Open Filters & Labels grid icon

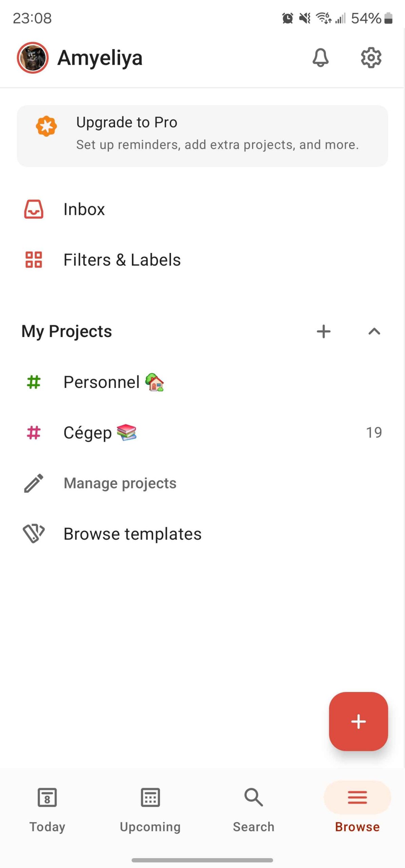pyautogui.click(x=34, y=260)
